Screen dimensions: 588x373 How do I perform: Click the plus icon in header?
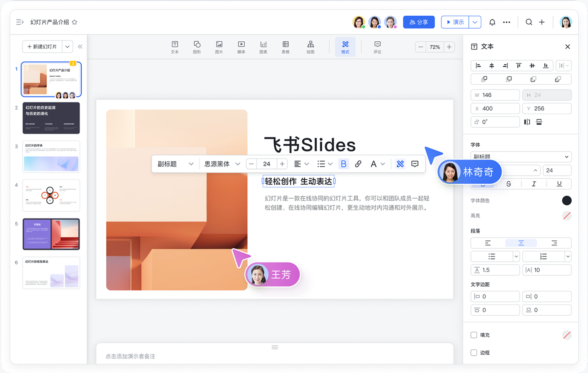pyautogui.click(x=542, y=22)
